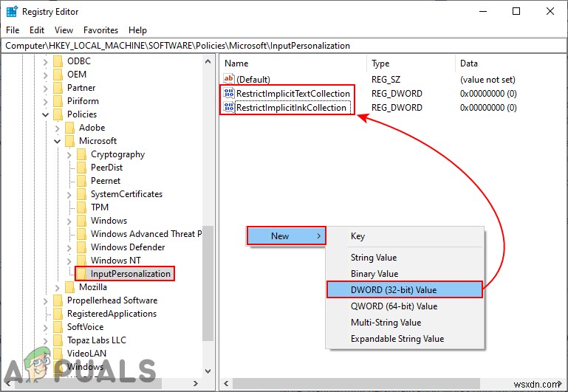Click the Piriform folder icon
Screen dimensions: 568x392
pos(58,101)
